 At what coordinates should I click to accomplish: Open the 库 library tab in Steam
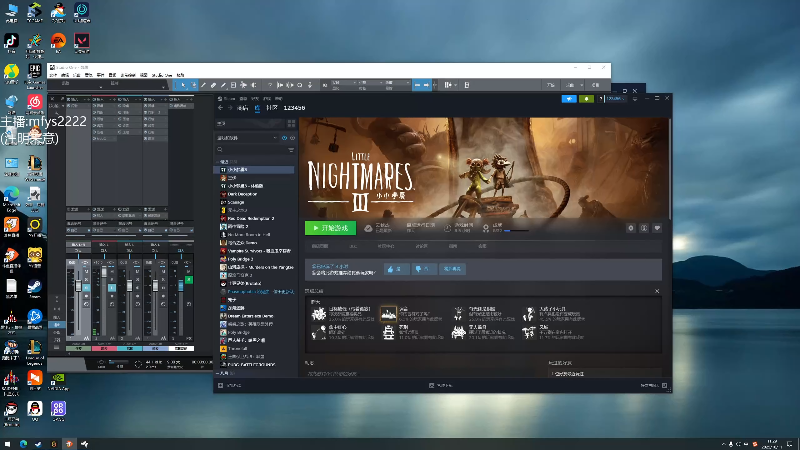point(257,108)
